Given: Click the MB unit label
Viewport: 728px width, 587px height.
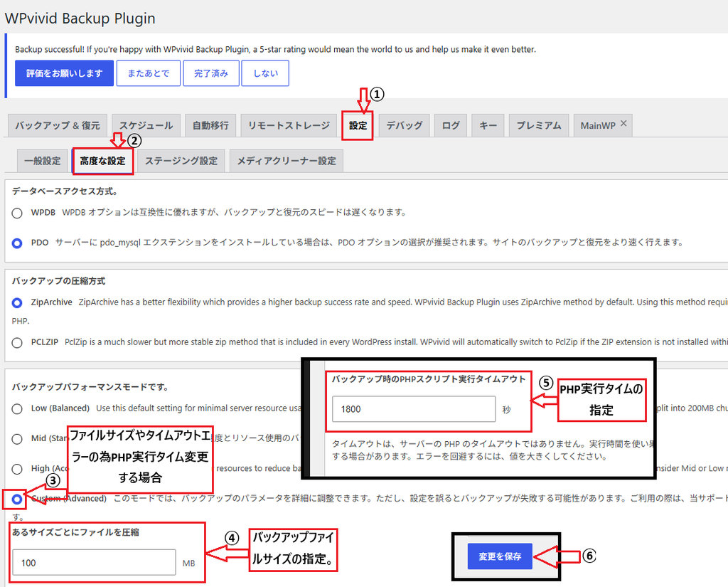Looking at the screenshot, I should point(188,564).
